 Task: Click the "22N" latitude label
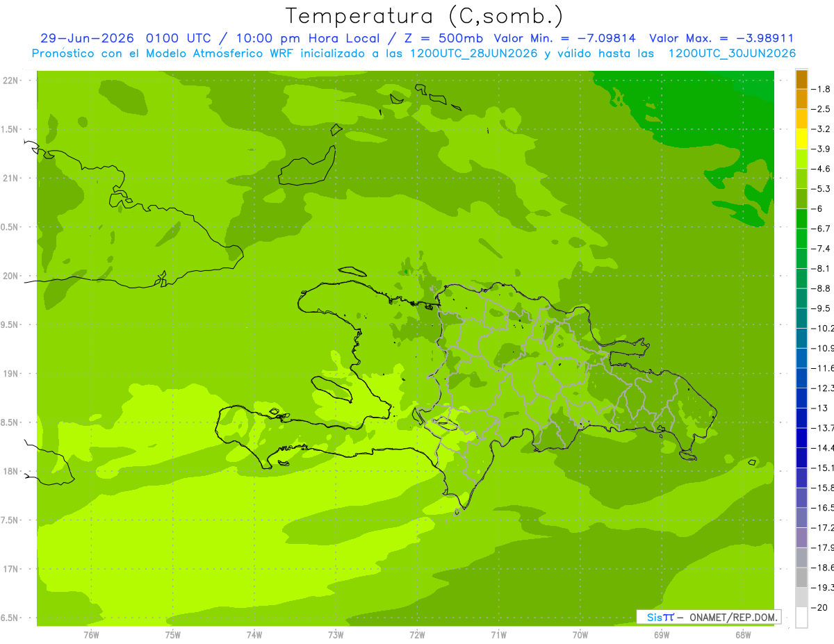(x=12, y=81)
